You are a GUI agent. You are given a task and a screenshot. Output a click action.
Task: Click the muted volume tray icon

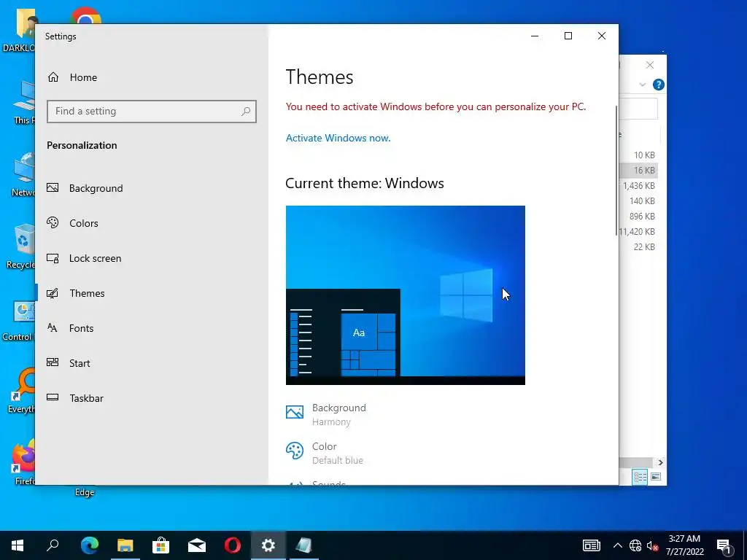(x=653, y=545)
